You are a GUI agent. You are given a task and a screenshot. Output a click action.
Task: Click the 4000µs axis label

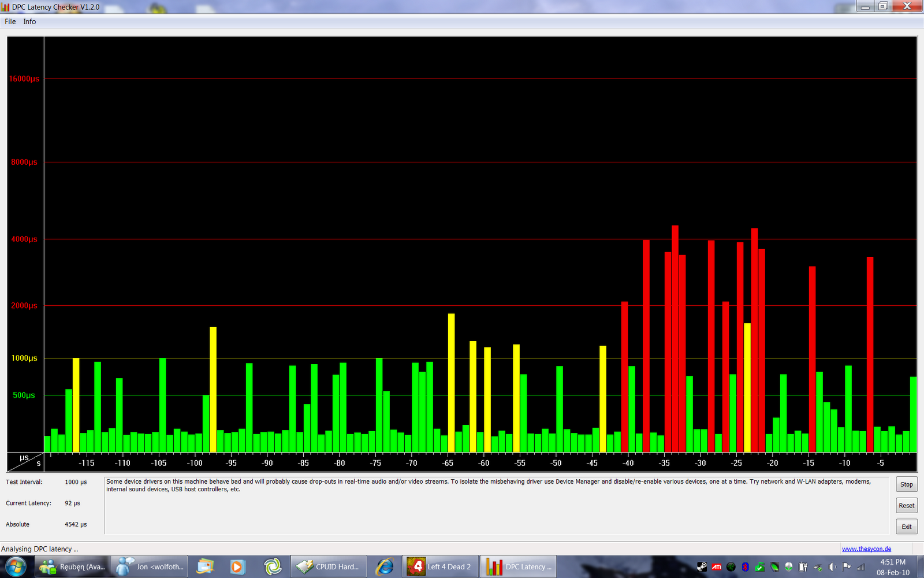(24, 239)
